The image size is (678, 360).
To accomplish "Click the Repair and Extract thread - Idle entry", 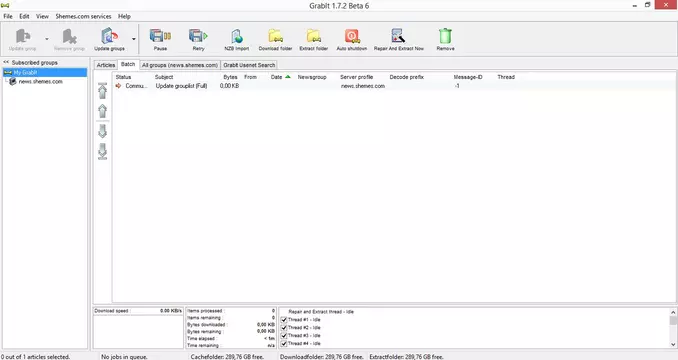I will coord(321,312).
